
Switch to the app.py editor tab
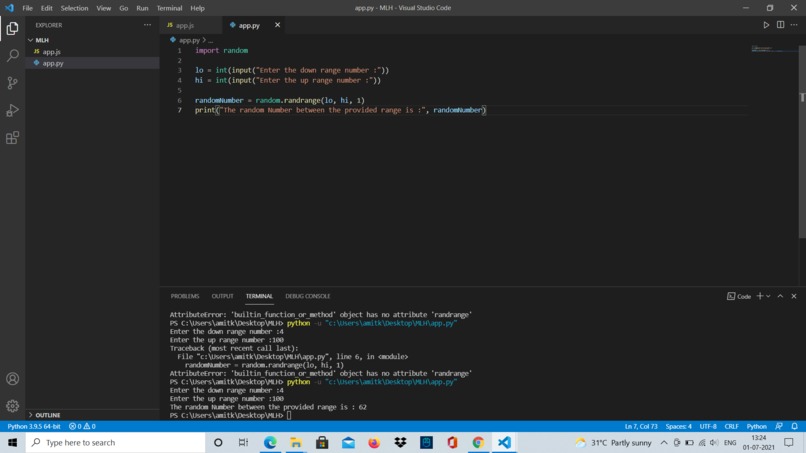click(249, 25)
